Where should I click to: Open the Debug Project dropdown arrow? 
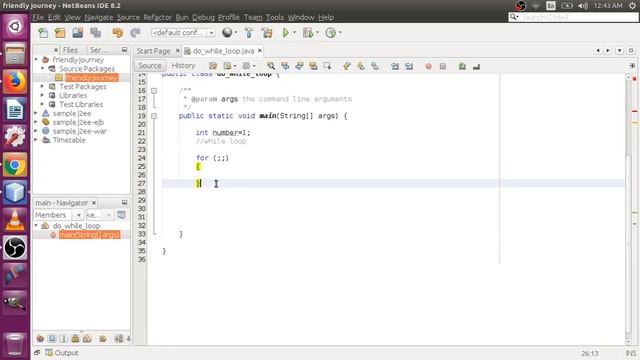317,33
